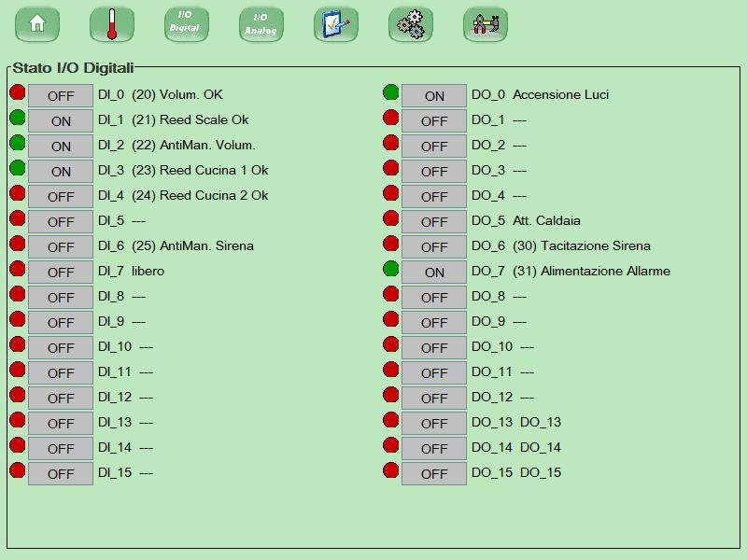Screen dimensions: 747x560
Task: Open the clipboard log screen
Action: pyautogui.click(x=335, y=24)
